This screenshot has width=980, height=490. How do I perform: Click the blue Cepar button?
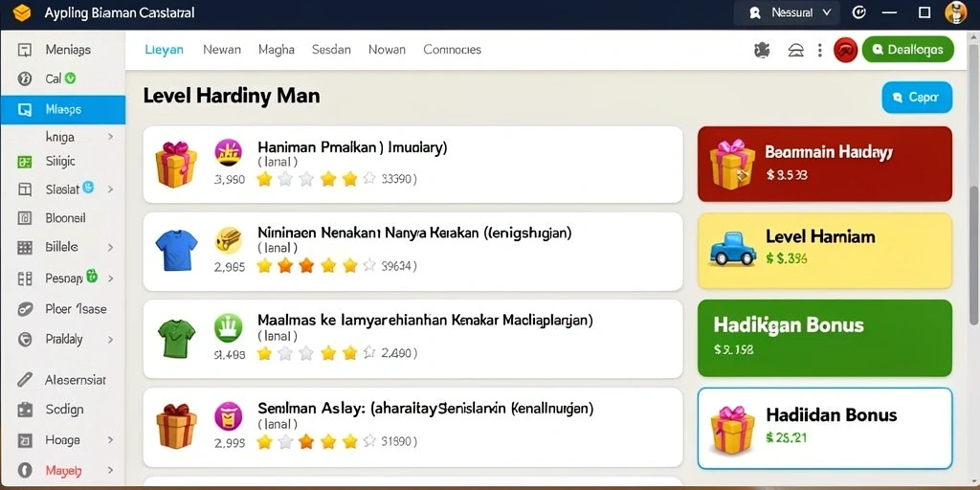click(917, 98)
